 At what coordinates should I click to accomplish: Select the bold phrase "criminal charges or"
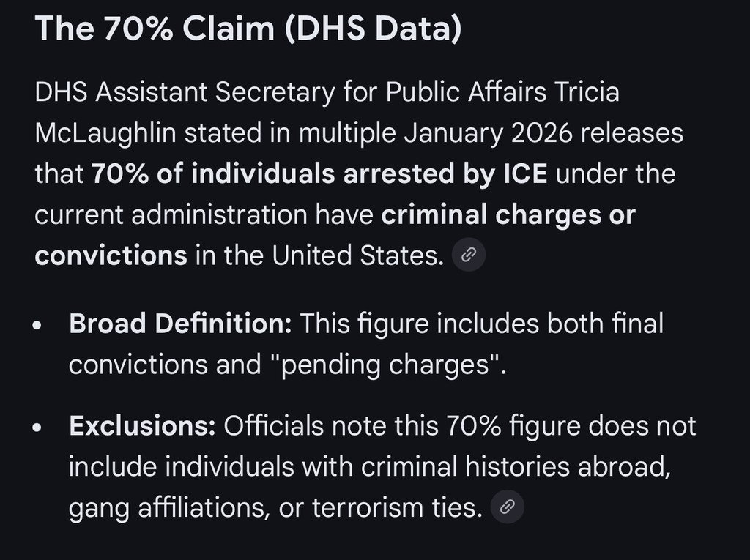508,215
